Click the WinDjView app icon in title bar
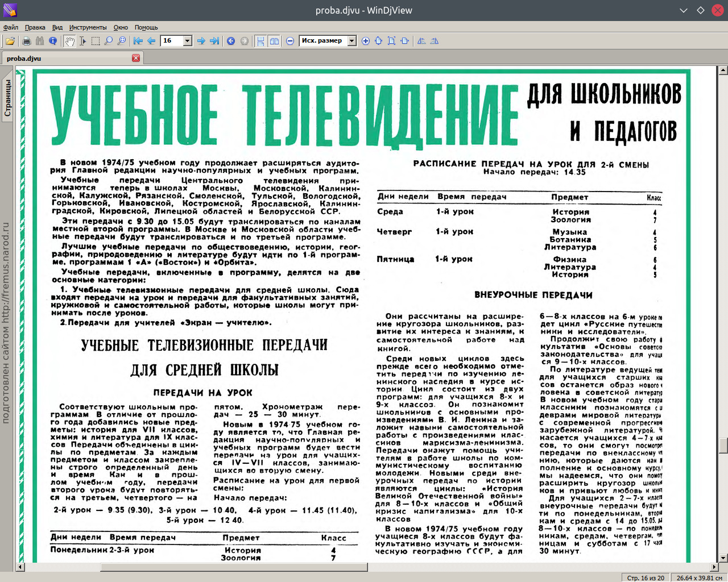Image resolution: width=728 pixels, height=582 pixels. point(10,10)
